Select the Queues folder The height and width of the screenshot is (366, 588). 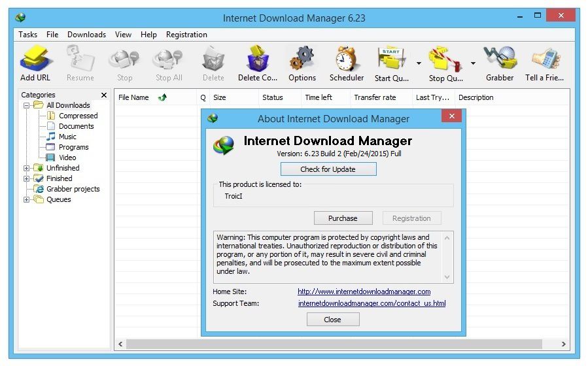point(58,200)
